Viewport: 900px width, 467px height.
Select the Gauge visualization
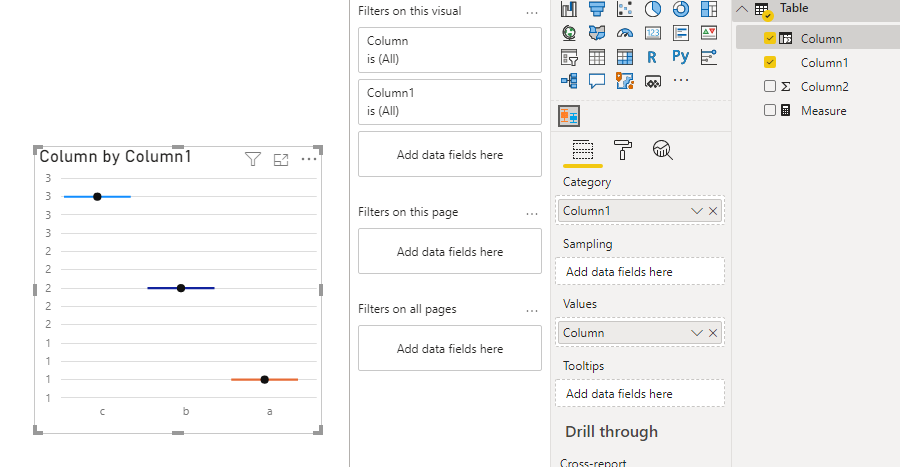click(624, 33)
